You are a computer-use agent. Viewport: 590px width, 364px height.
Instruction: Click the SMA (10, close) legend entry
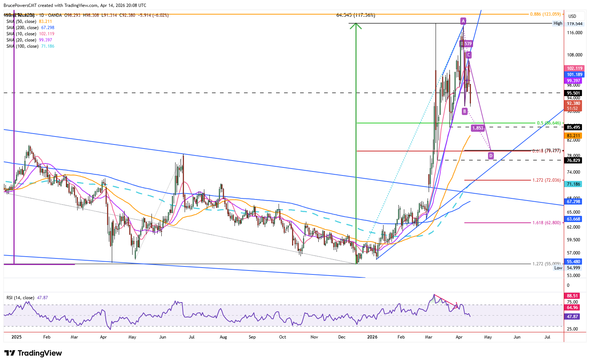click(x=30, y=34)
